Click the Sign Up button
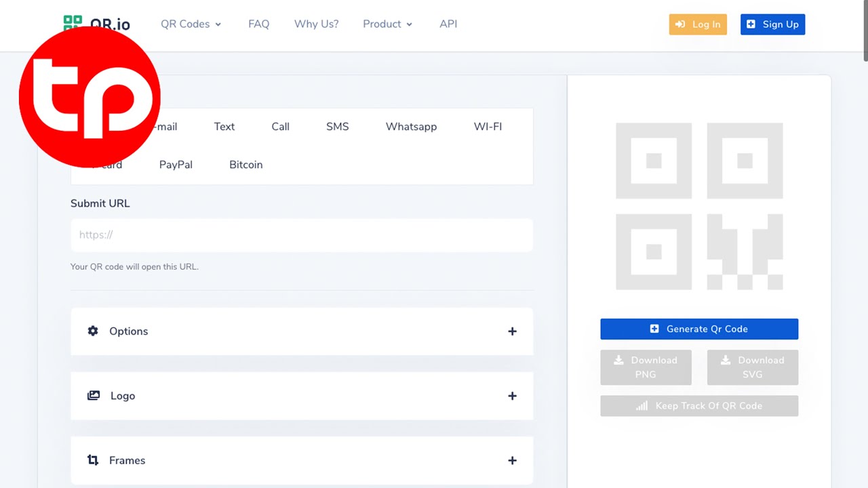The width and height of the screenshot is (868, 488). [772, 24]
